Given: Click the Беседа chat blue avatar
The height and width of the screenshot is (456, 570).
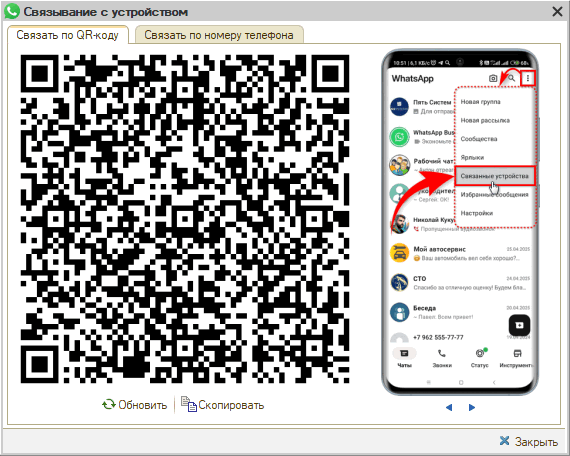Looking at the screenshot, I should click(400, 312).
